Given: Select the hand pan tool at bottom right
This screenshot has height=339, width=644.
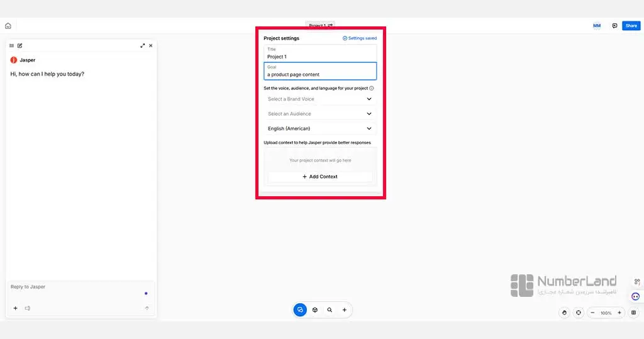Looking at the screenshot, I should coord(564,313).
